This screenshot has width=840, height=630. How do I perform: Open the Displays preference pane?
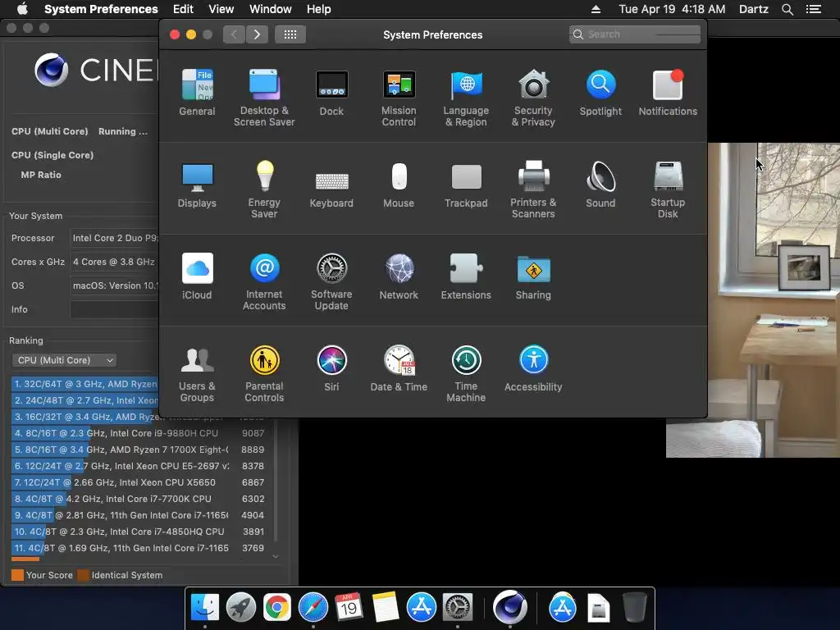(x=197, y=185)
